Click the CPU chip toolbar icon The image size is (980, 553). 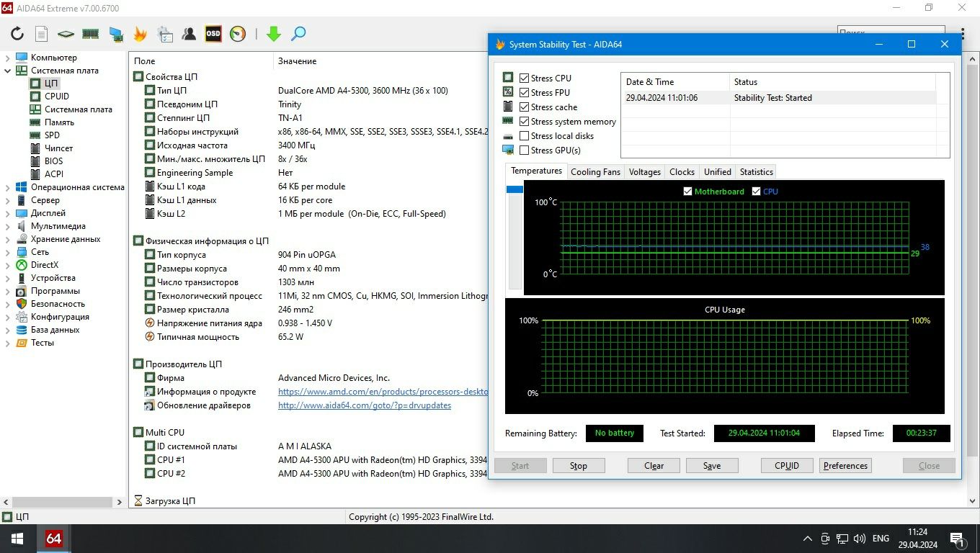(x=66, y=34)
